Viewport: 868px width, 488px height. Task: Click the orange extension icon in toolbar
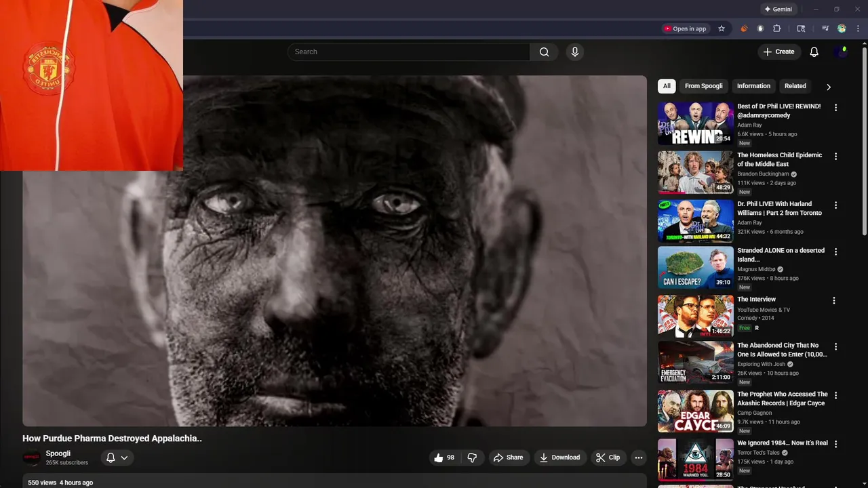(x=744, y=28)
